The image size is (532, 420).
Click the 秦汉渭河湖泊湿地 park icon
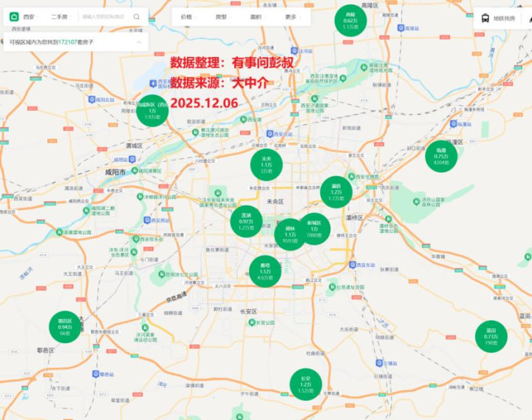195,132
